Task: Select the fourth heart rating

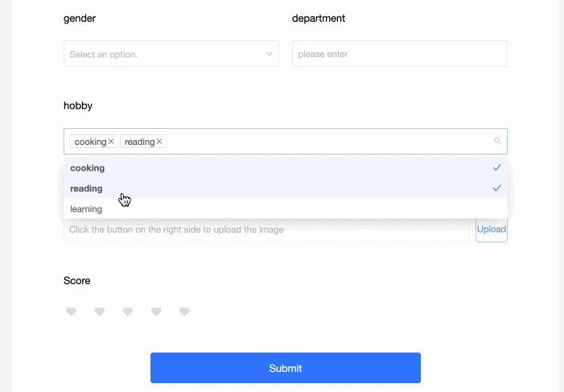Action: click(x=156, y=312)
